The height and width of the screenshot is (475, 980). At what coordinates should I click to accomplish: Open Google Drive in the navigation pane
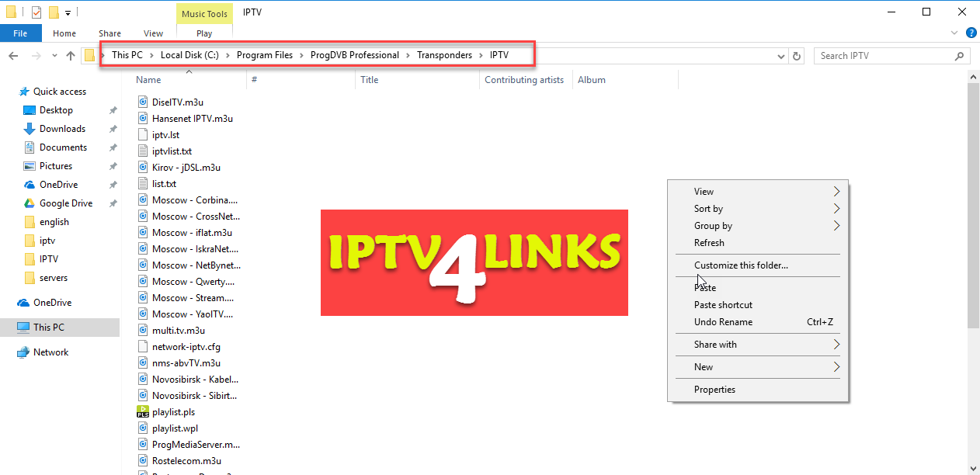point(66,203)
